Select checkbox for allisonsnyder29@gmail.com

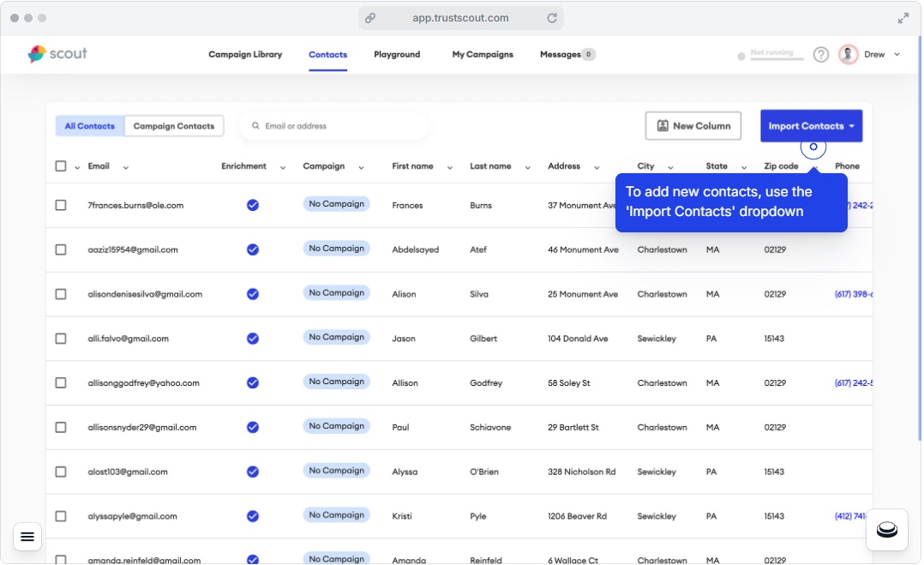point(61,428)
